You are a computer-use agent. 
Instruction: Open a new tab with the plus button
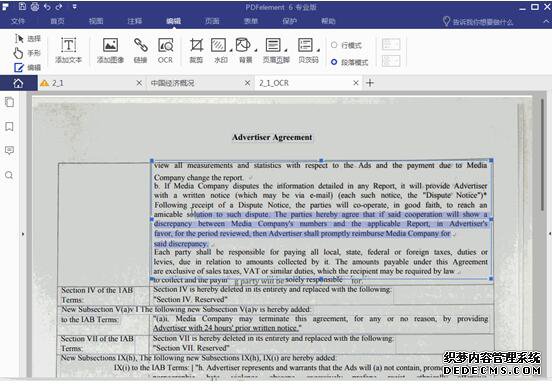[370, 83]
